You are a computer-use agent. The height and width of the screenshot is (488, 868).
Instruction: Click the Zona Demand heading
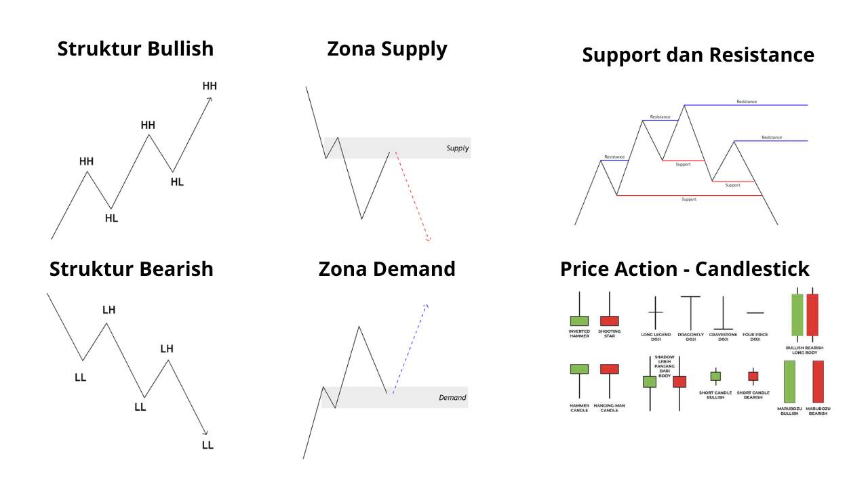click(387, 269)
